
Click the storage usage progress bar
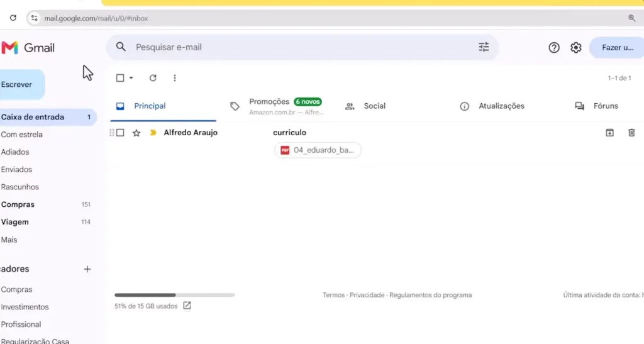tap(175, 295)
